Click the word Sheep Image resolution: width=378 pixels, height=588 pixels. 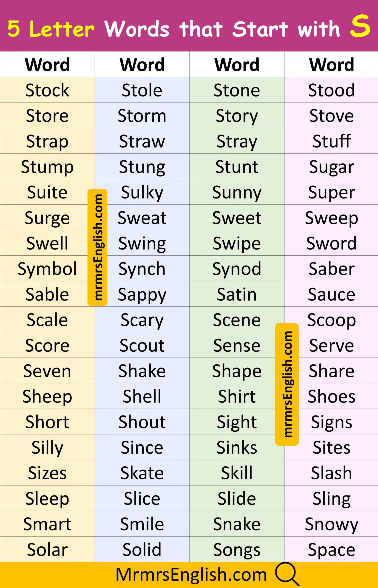click(47, 396)
